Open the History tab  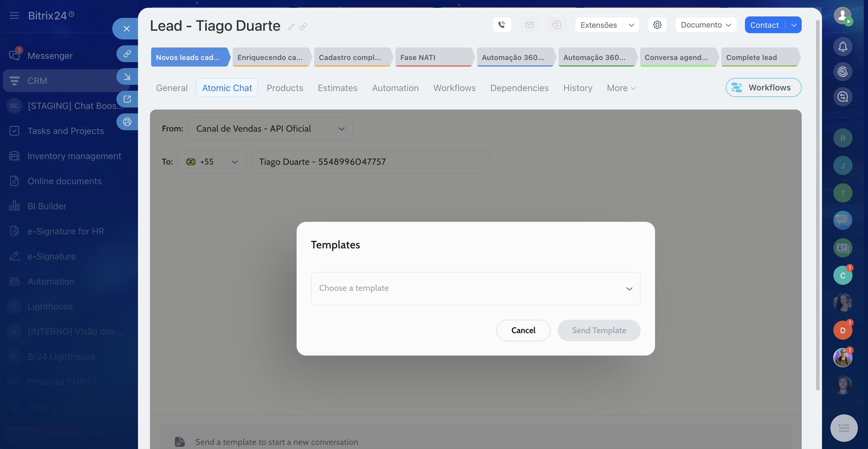point(578,88)
